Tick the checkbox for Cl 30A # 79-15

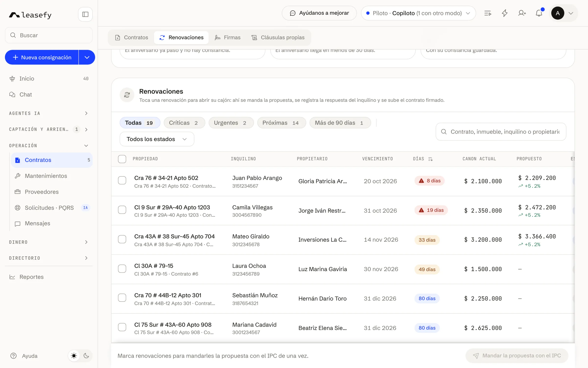coord(122,269)
